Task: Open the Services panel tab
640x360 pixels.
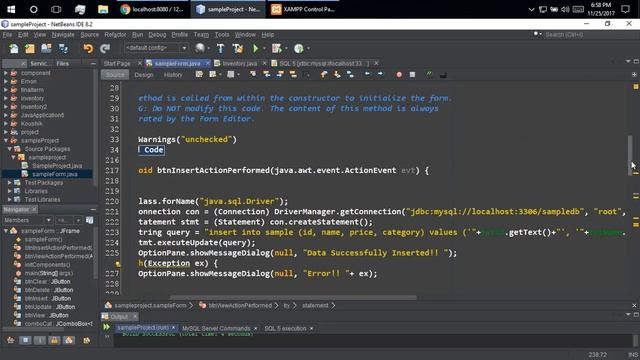Action: click(x=41, y=64)
